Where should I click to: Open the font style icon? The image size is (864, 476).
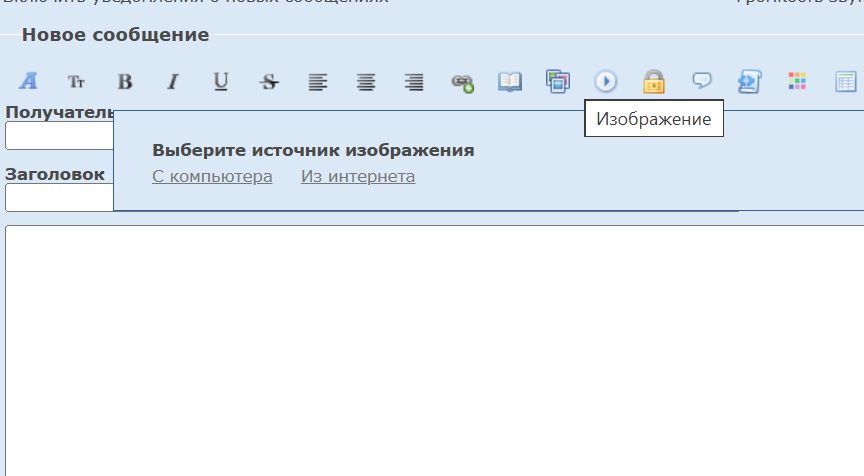click(28, 82)
